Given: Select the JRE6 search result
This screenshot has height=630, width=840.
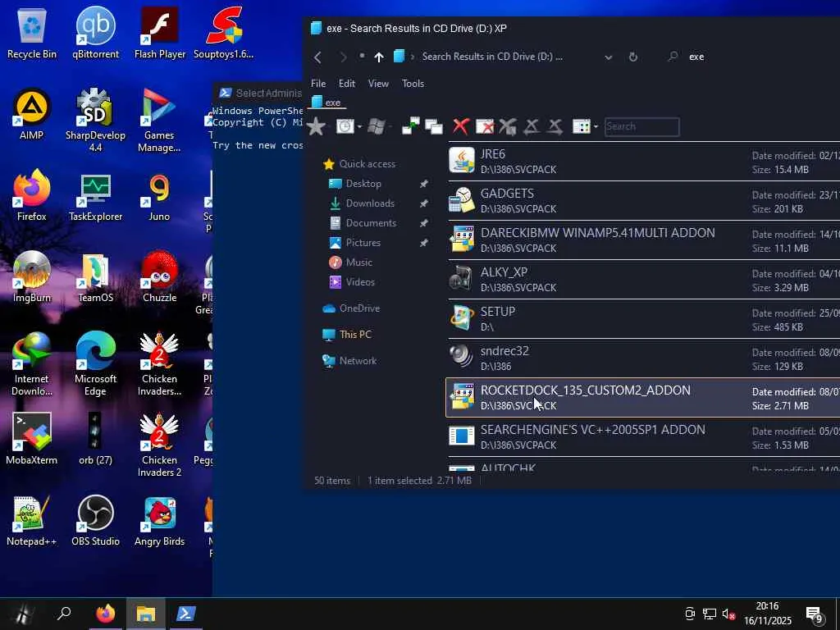Looking at the screenshot, I should tap(643, 162).
